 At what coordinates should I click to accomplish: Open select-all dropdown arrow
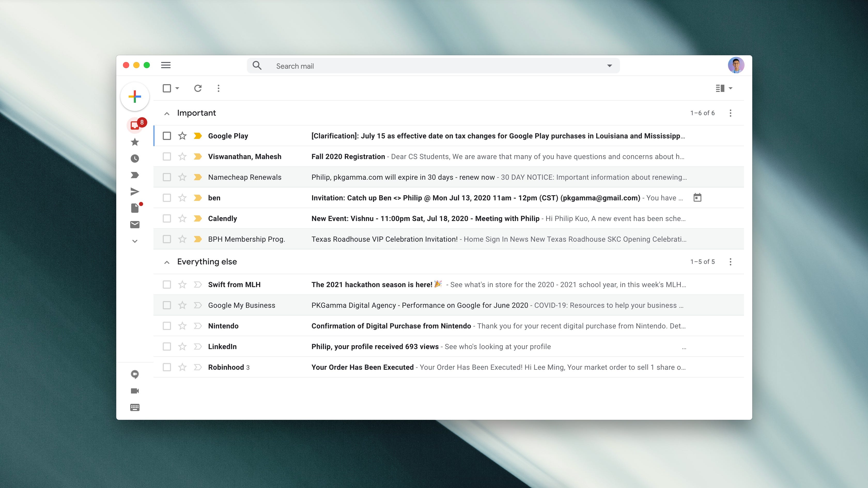[x=177, y=88]
